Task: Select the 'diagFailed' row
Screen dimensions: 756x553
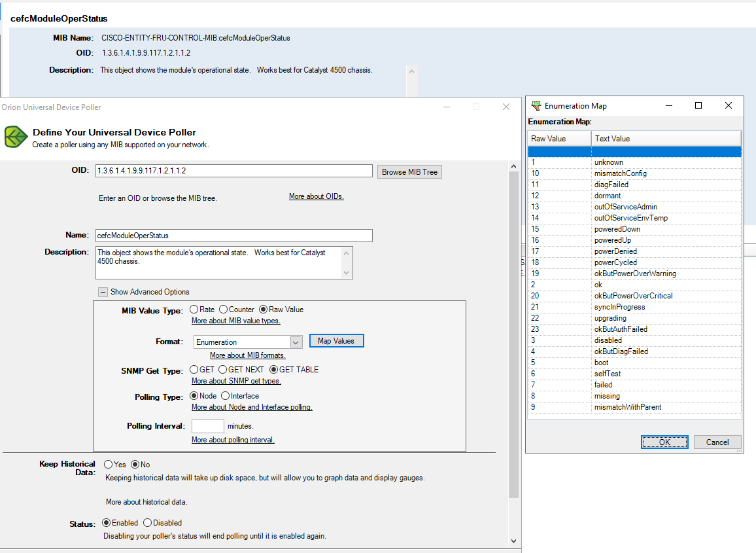Action: (634, 185)
